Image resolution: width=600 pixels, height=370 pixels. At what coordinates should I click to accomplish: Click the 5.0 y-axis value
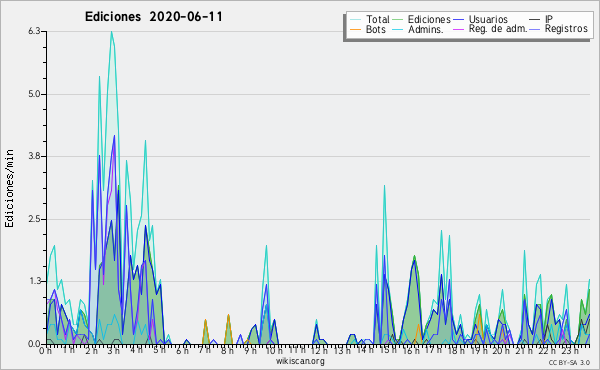[34, 94]
